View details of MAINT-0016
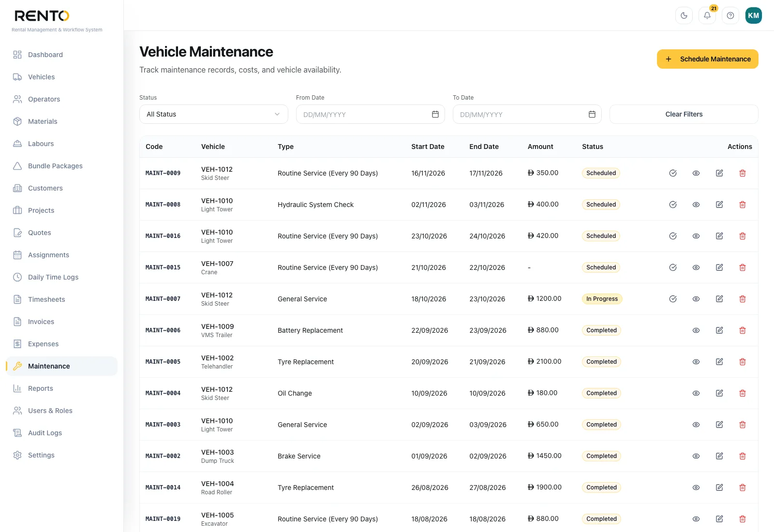This screenshot has height=532, width=774. point(696,236)
